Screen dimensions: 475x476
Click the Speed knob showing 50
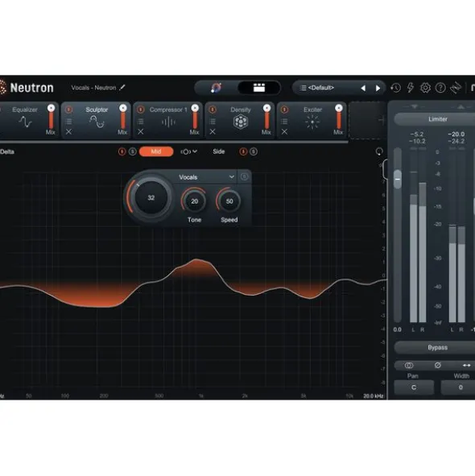(x=229, y=201)
